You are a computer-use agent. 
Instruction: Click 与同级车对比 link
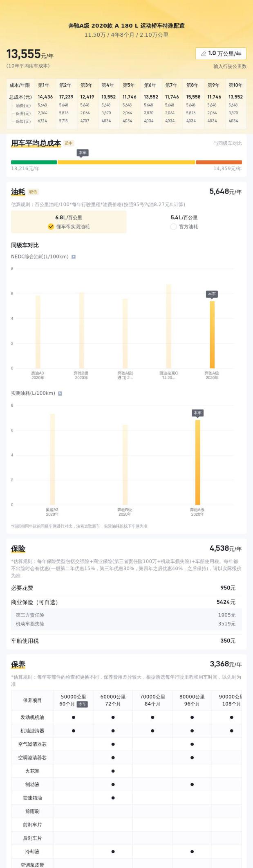(x=227, y=143)
